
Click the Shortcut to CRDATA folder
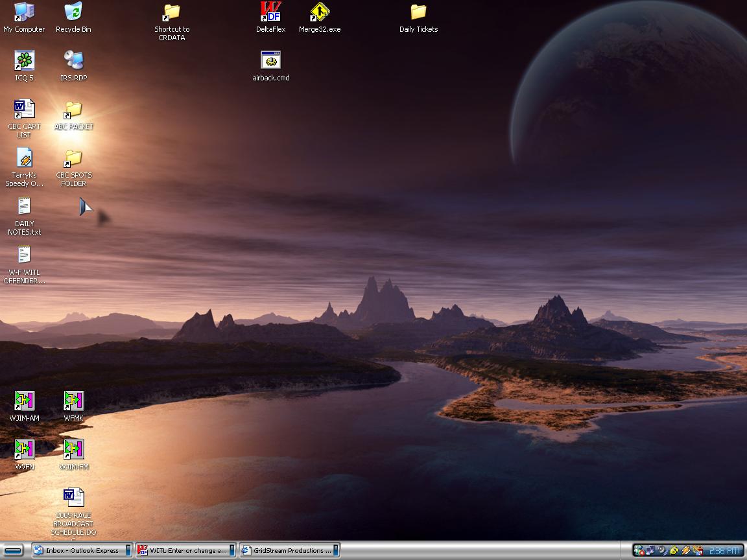click(172, 12)
